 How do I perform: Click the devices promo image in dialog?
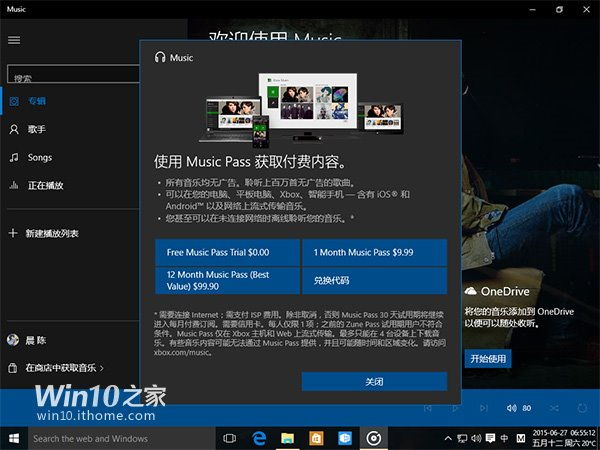click(x=301, y=109)
